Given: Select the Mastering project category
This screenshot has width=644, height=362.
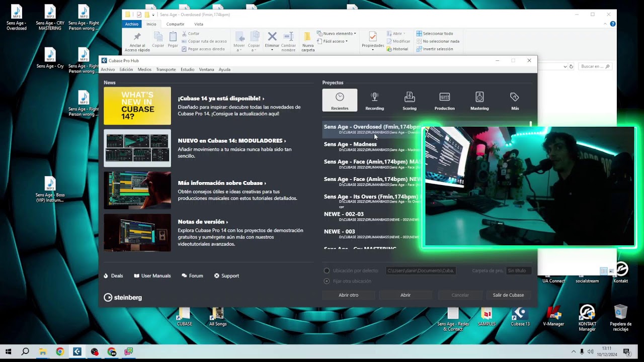Looking at the screenshot, I should click(479, 101).
